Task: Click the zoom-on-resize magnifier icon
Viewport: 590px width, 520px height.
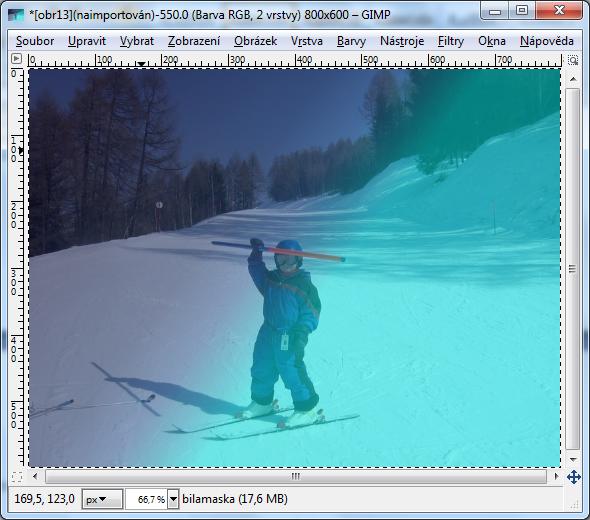Action: click(573, 60)
